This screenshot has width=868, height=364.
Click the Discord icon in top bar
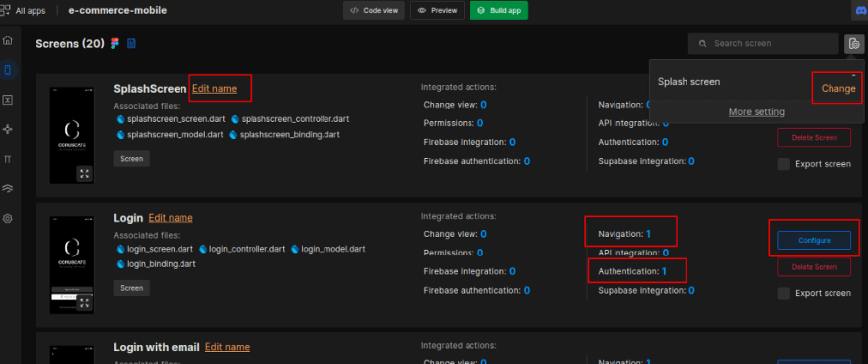[860, 10]
